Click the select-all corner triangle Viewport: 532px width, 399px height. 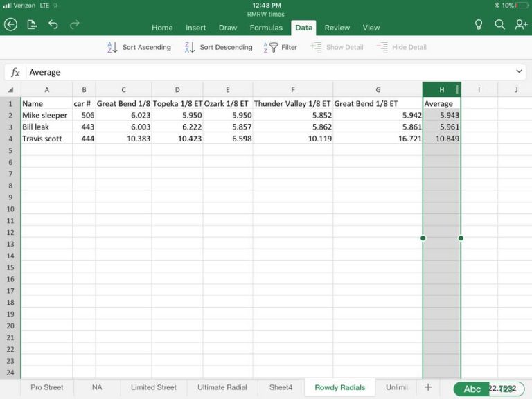tap(10, 90)
